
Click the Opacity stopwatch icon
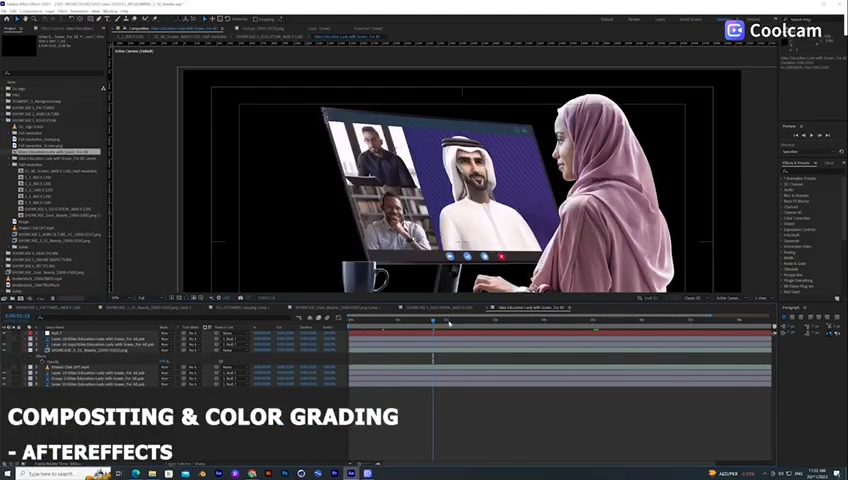tap(42, 362)
